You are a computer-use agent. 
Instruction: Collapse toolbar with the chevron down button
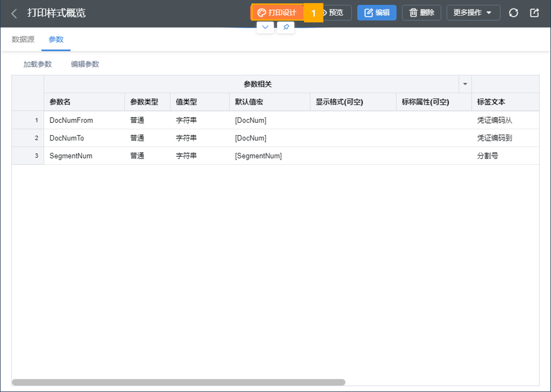265,27
